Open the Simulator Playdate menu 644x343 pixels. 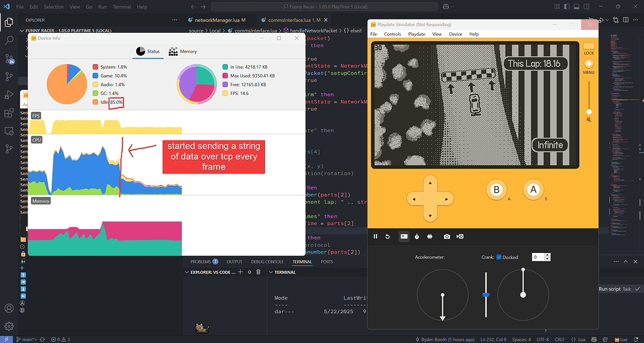pos(416,34)
